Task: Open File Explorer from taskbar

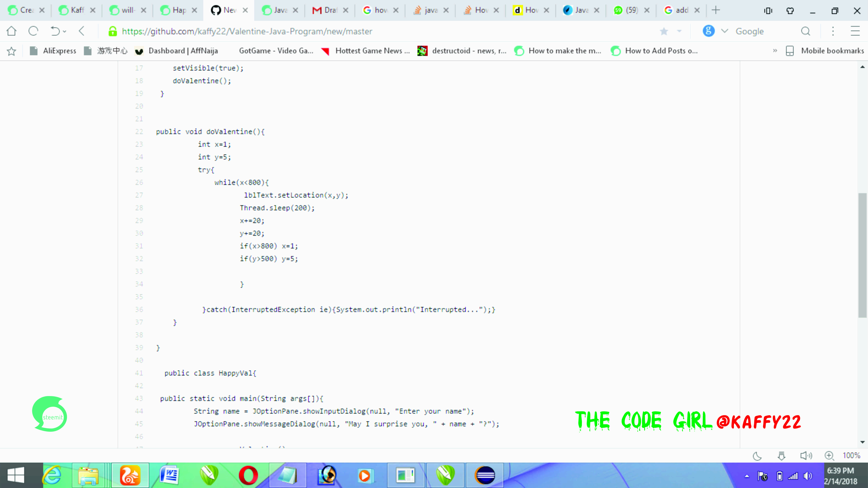Action: click(88, 475)
